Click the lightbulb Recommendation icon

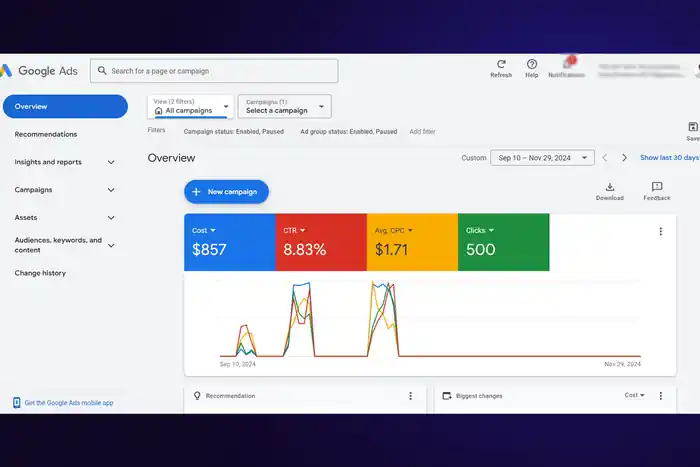[197, 396]
